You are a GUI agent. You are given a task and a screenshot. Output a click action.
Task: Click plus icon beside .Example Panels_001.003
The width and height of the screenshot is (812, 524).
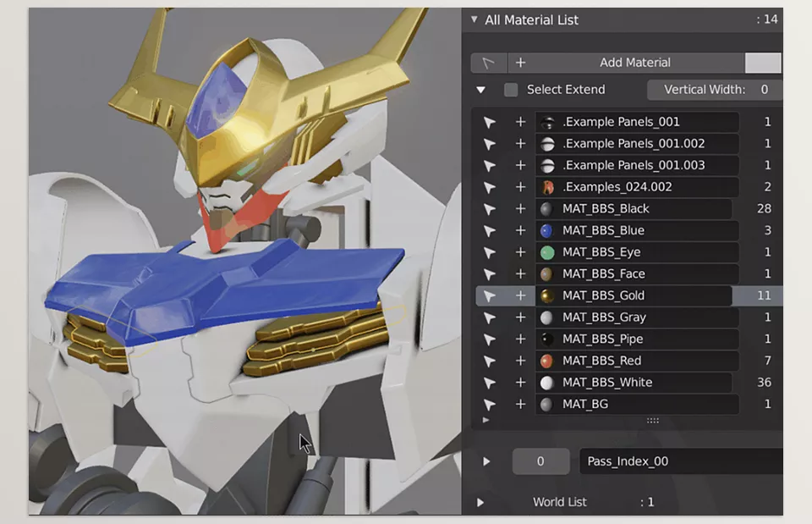[x=520, y=165]
